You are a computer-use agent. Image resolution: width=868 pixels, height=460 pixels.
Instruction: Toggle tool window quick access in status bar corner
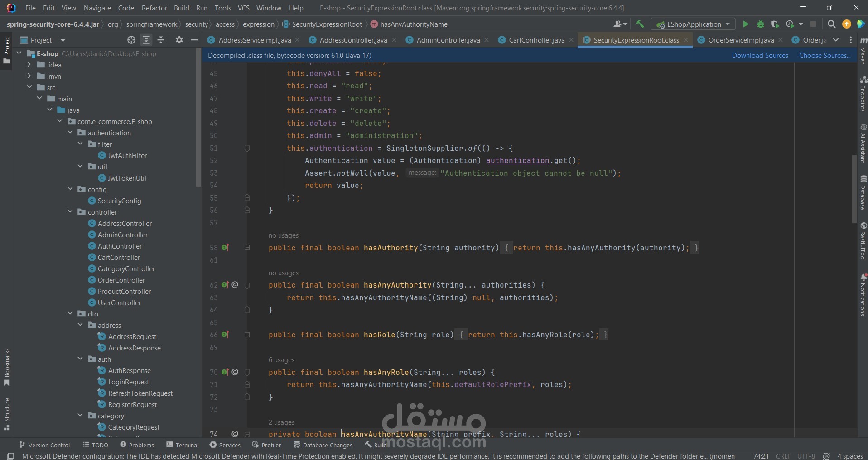tap(11, 456)
